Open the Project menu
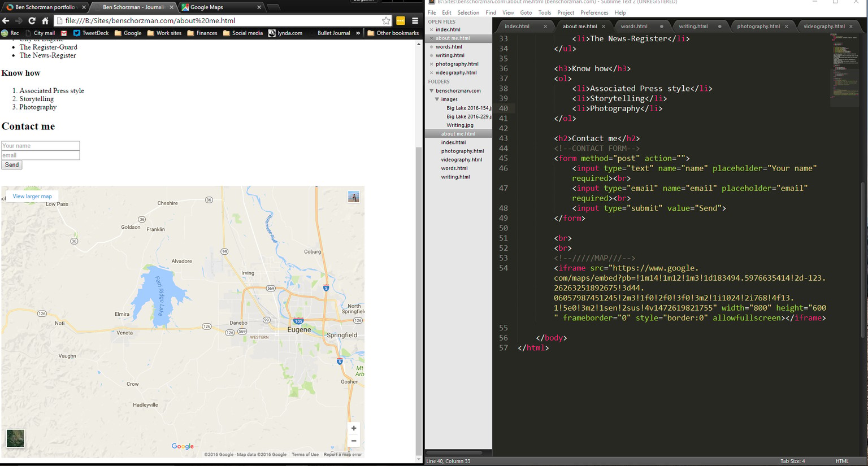 point(565,12)
